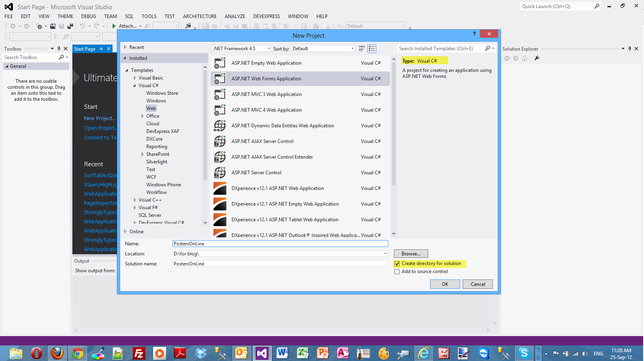Viewport: 644px width, 361px height.
Task: Open Firefox from the taskbar
Action: point(57,353)
